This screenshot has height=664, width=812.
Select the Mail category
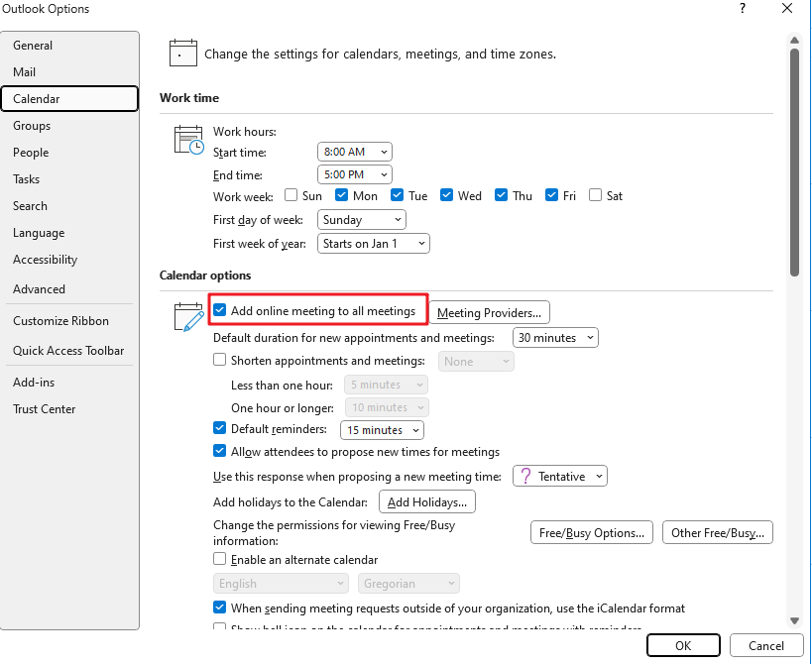pyautogui.click(x=69, y=72)
